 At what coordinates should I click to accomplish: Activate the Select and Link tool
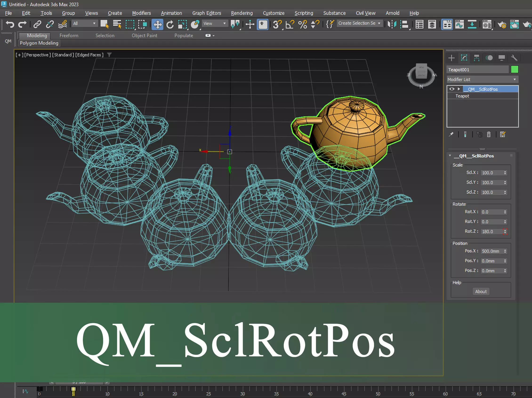pyautogui.click(x=37, y=24)
